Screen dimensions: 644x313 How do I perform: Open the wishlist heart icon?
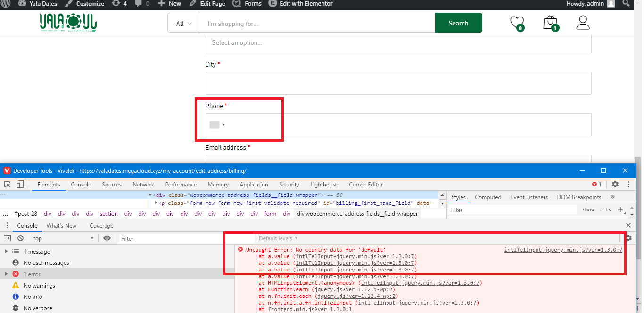tap(517, 24)
